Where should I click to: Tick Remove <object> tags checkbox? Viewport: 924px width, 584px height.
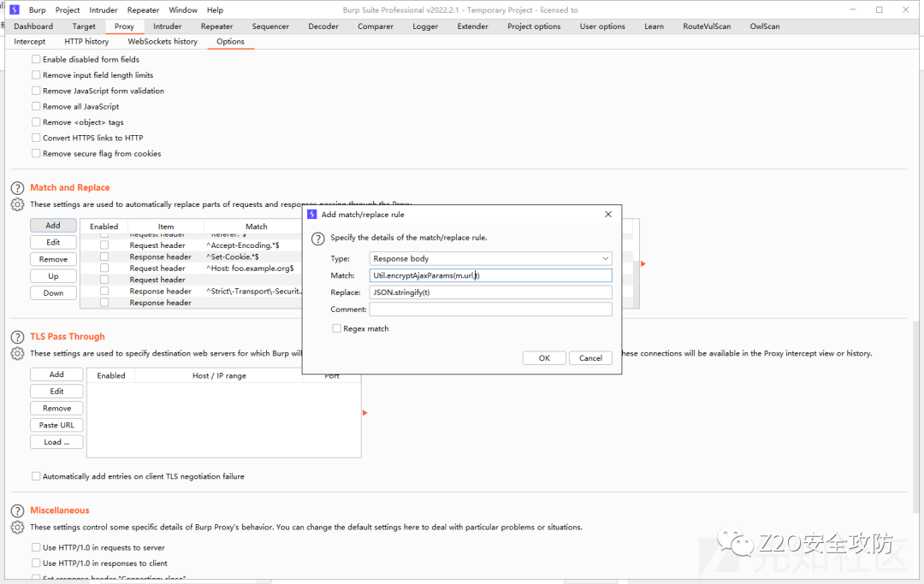(x=36, y=122)
